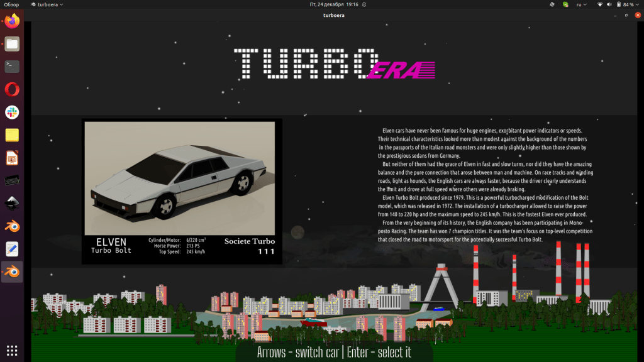This screenshot has width=644, height=362.
Task: Click the restore window button in title bar
Action: [626, 15]
